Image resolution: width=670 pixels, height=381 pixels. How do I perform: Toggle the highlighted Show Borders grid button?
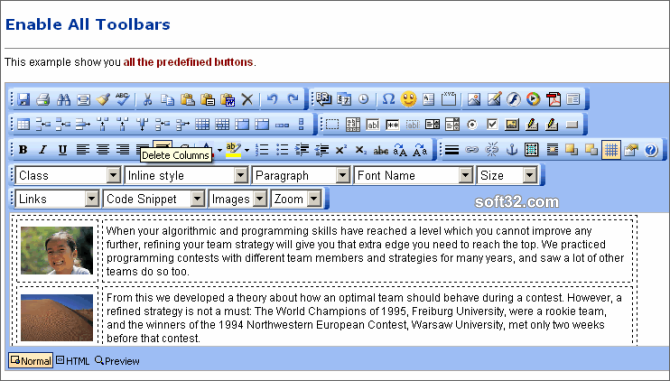pos(611,150)
